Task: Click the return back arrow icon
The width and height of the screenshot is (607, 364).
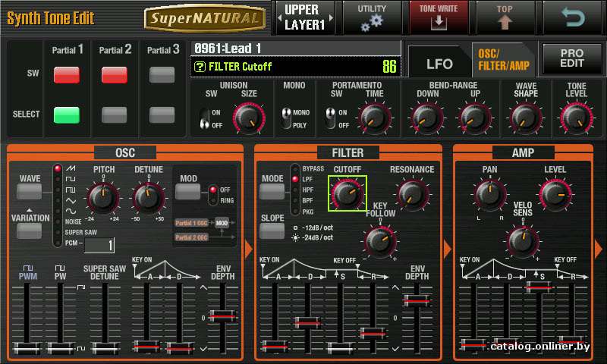Action: point(573,17)
